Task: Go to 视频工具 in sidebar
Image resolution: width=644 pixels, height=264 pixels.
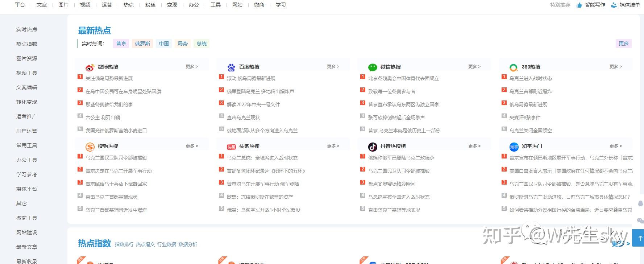Action: [27, 73]
